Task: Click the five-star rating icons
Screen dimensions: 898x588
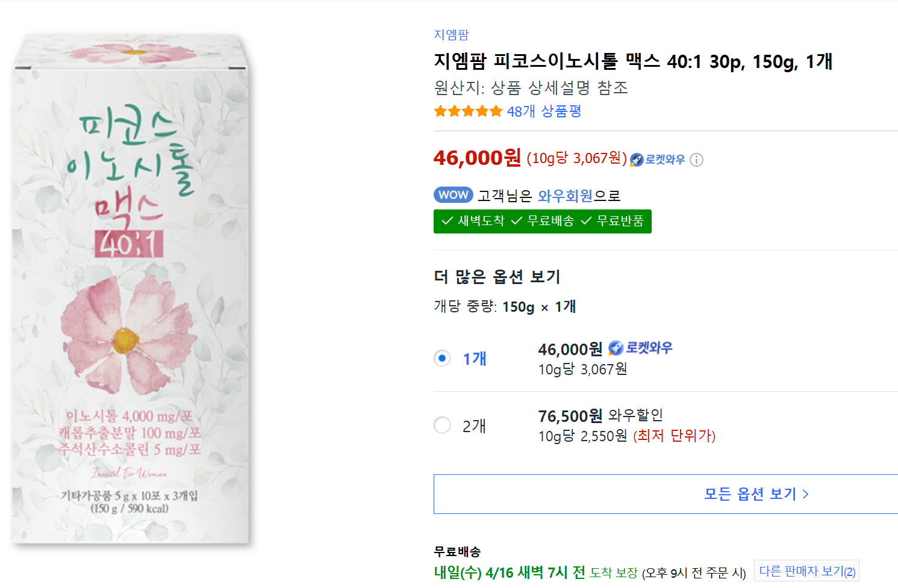Action: click(468, 111)
